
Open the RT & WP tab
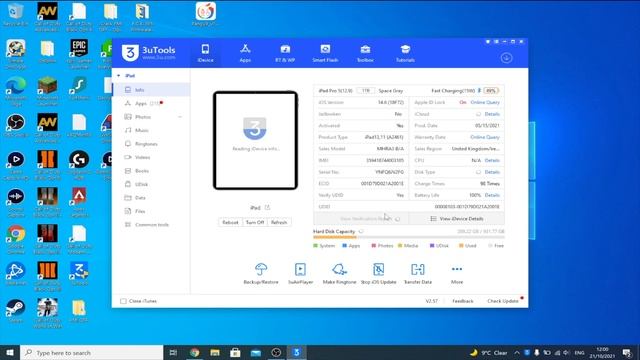[285, 53]
